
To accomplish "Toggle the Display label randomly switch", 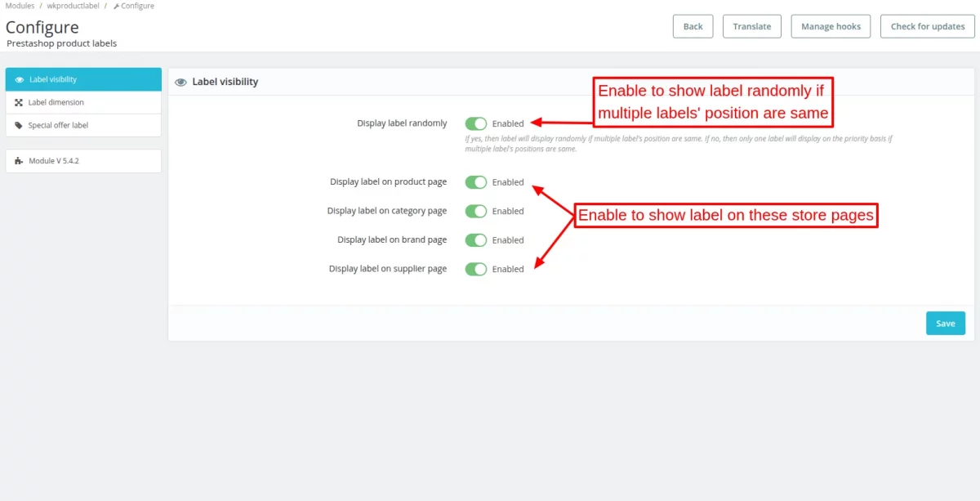I will pos(476,123).
